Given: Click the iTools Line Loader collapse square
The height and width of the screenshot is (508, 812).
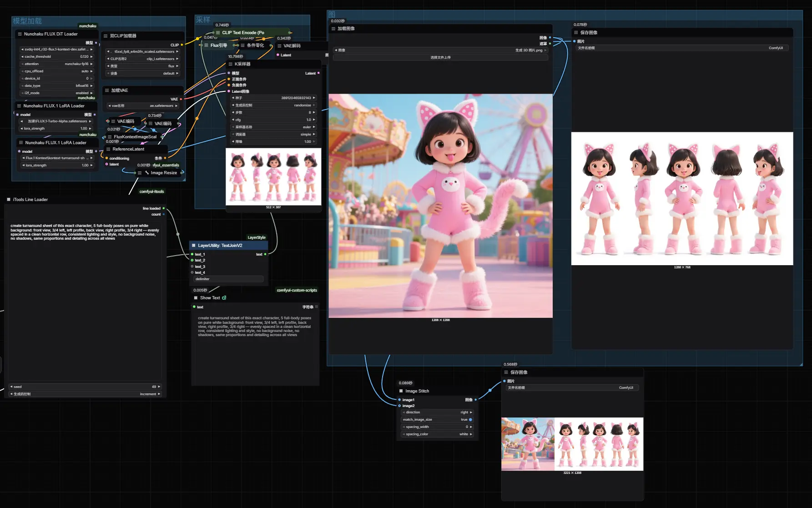Looking at the screenshot, I should 9,200.
